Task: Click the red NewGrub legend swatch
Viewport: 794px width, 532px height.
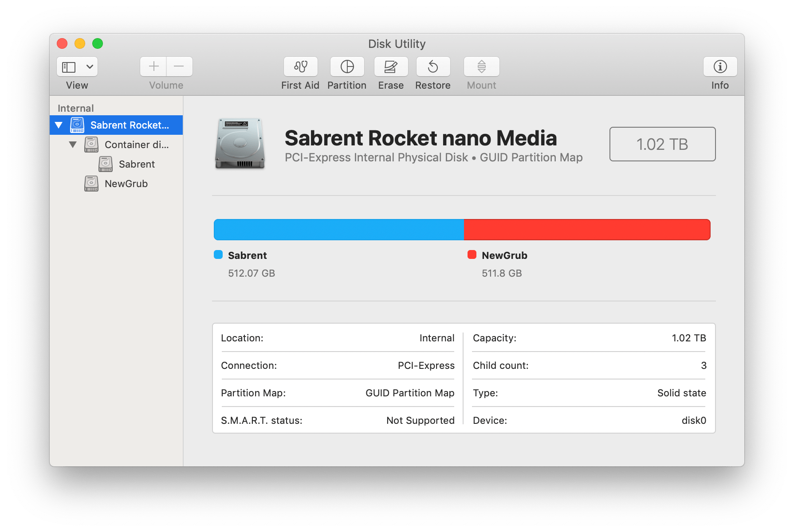Action: (x=472, y=254)
